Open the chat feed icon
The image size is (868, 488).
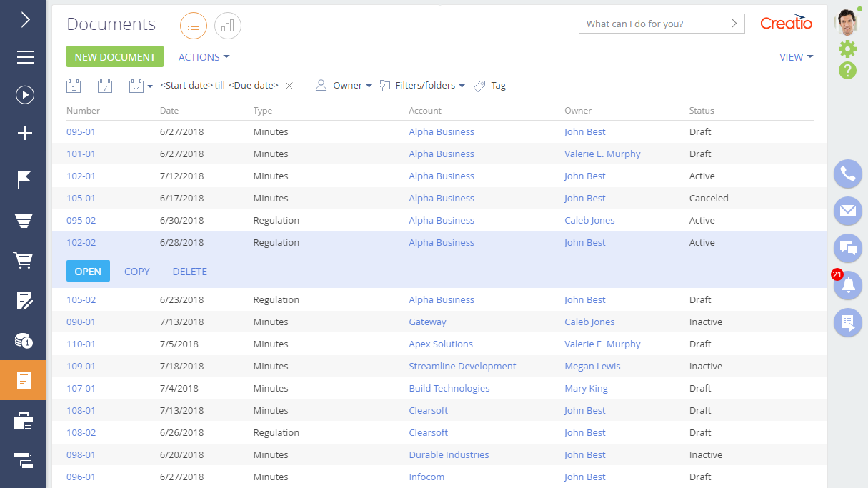(847, 248)
